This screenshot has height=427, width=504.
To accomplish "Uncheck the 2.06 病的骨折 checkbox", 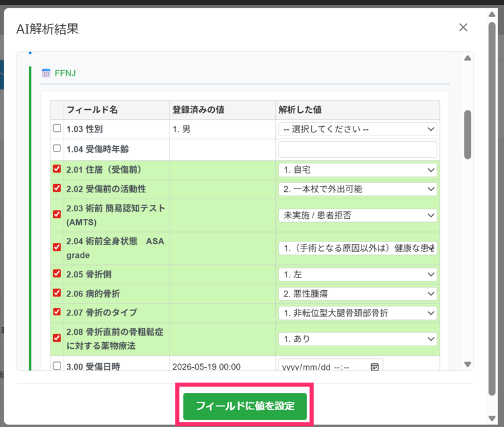I will tap(57, 293).
